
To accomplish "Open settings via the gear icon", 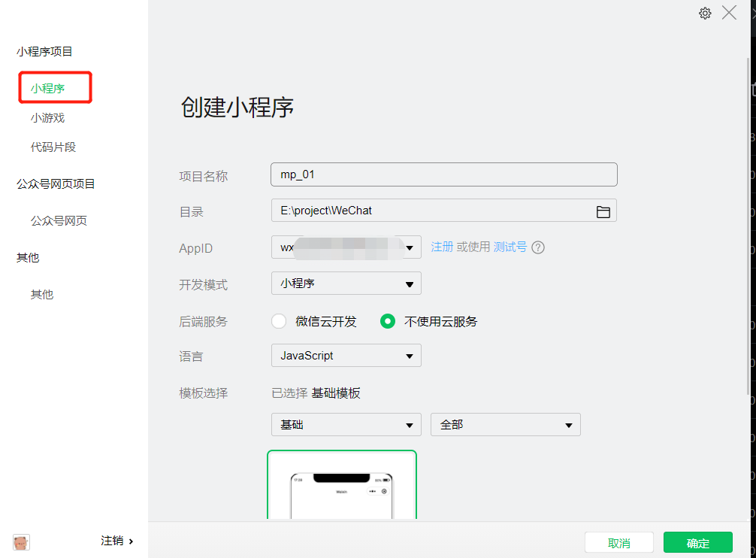I will [705, 13].
